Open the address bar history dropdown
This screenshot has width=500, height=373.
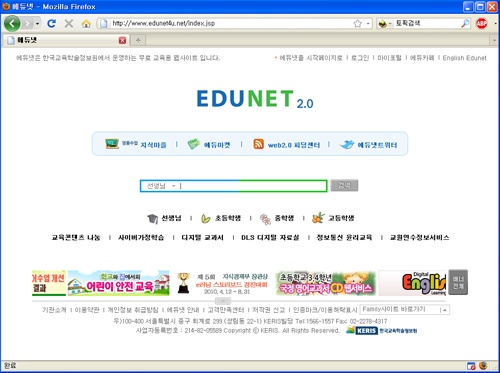368,24
